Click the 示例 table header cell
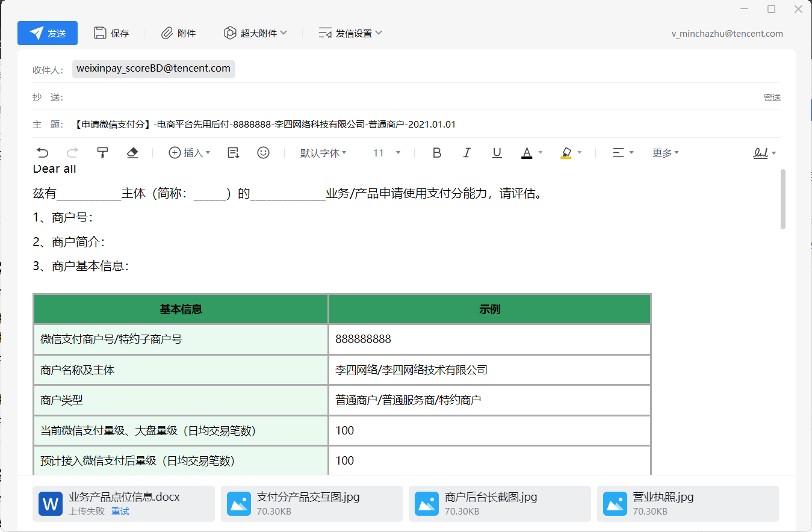The width and height of the screenshot is (812, 532). [x=490, y=309]
